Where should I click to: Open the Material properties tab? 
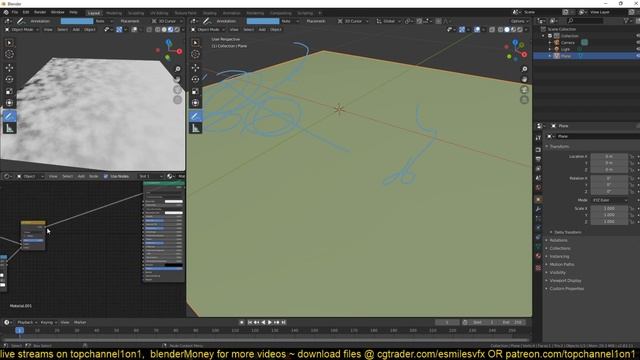(x=538, y=256)
